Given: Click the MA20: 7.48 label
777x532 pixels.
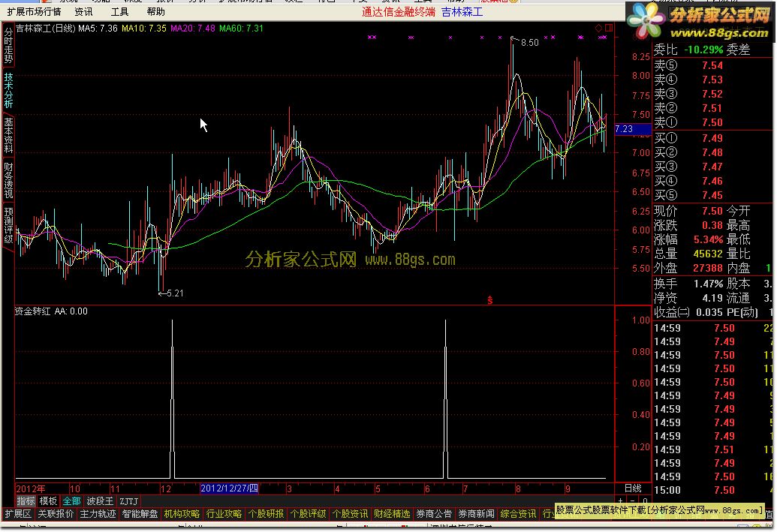Looking at the screenshot, I should 193,29.
